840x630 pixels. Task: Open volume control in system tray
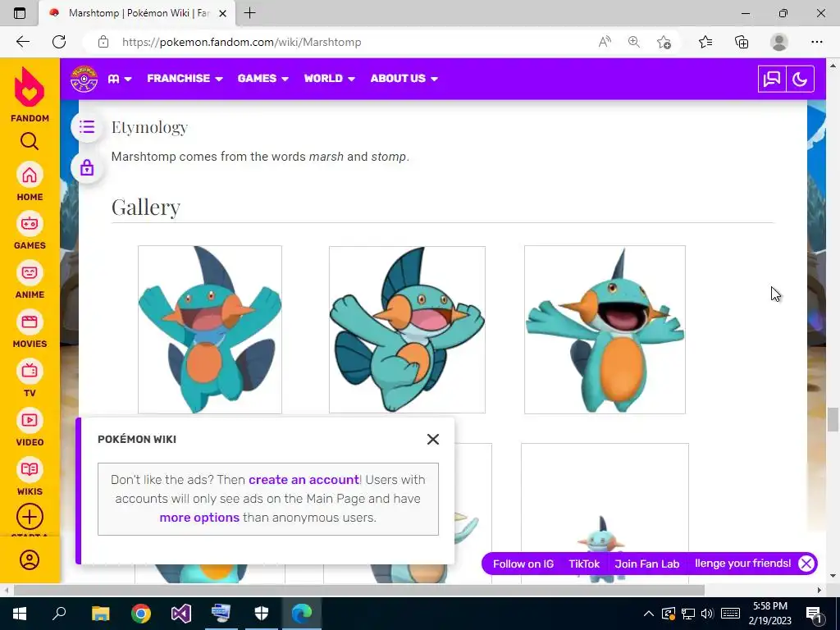click(x=707, y=614)
